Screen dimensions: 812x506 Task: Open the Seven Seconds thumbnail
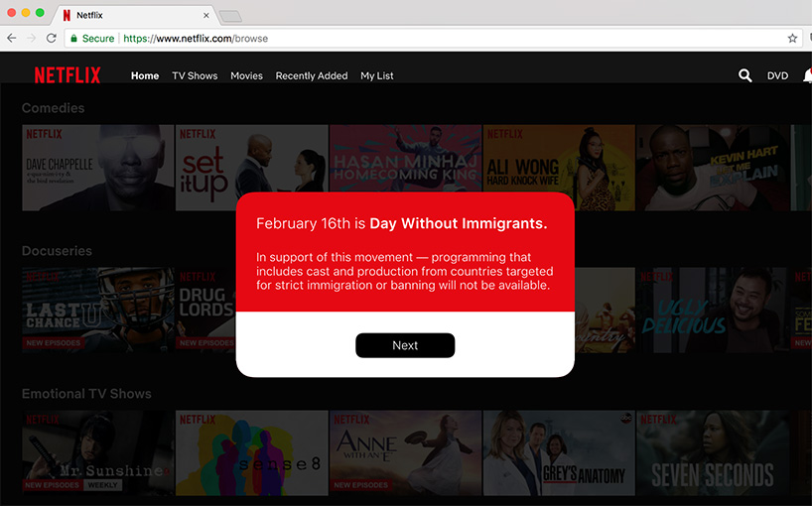pyautogui.click(x=713, y=452)
